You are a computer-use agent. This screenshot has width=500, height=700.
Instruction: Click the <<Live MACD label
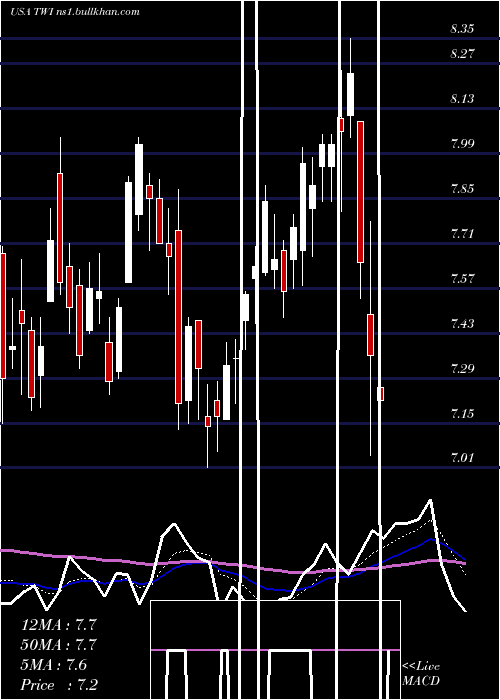click(x=421, y=674)
